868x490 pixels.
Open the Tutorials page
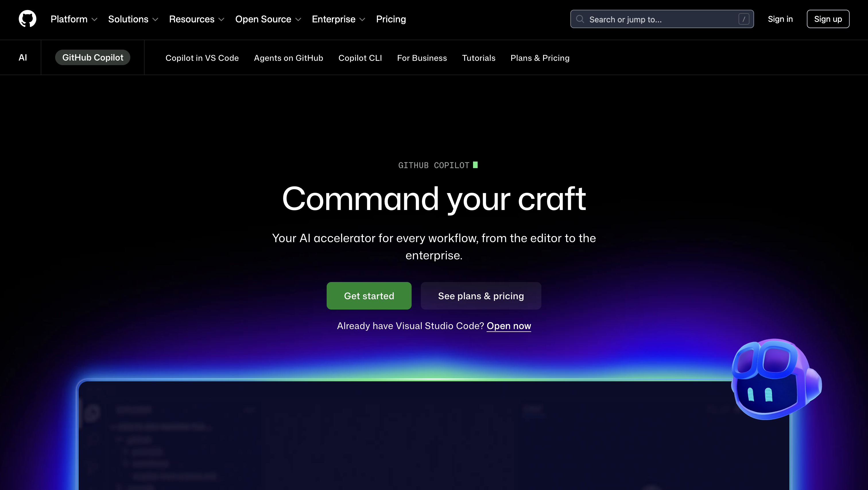click(478, 58)
